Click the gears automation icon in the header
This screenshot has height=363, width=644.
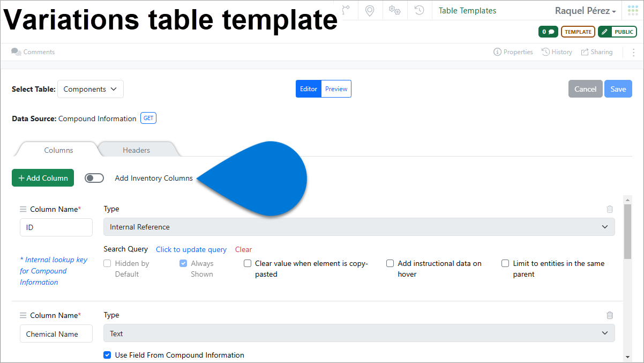tap(394, 10)
